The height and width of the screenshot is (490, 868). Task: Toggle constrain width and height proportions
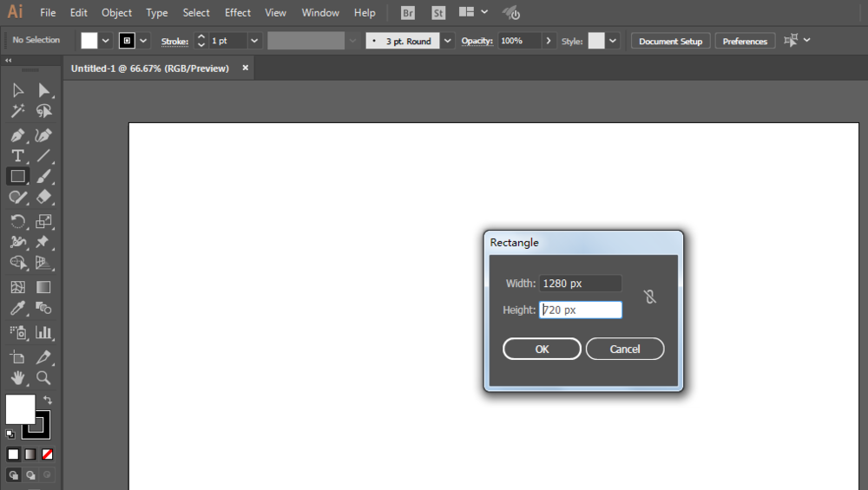coord(650,297)
